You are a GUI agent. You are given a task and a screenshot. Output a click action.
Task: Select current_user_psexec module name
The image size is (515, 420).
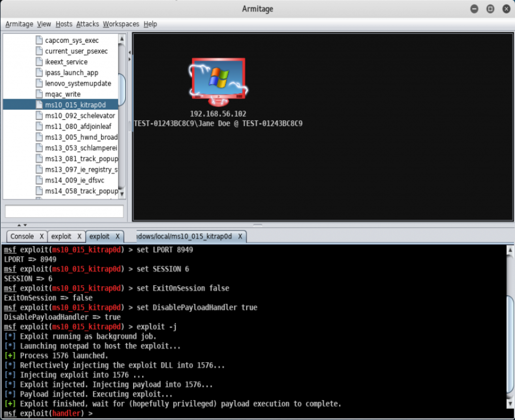[x=76, y=51]
